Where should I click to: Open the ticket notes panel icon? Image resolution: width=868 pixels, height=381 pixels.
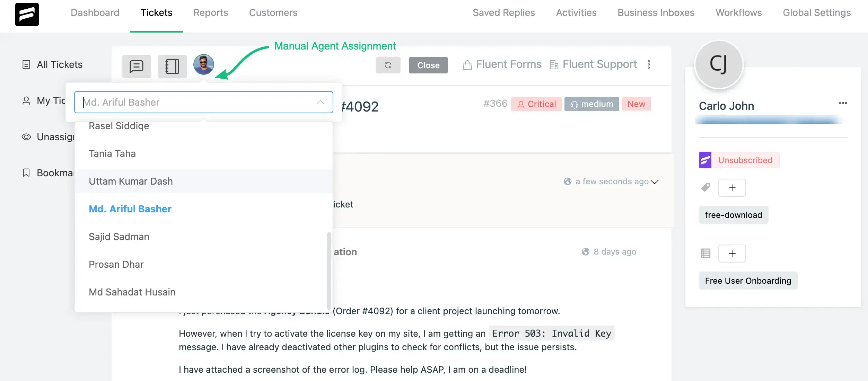coord(172,66)
